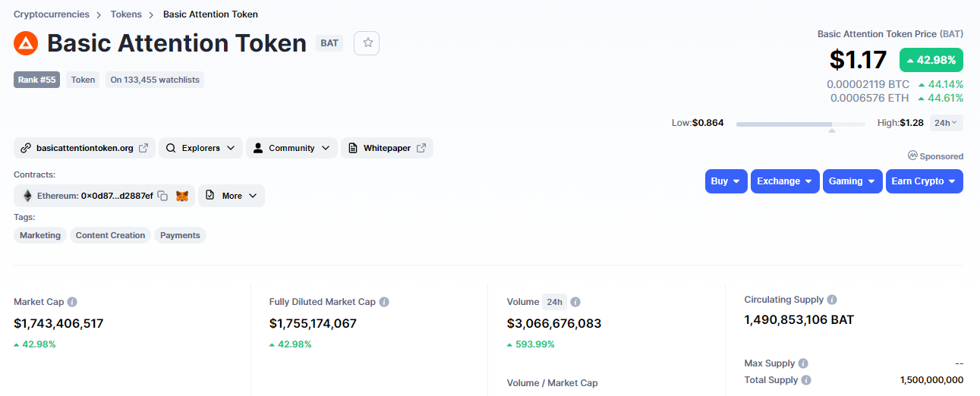Viewport: 980px width, 396px height.
Task: Click the Rank #55 badge
Action: click(36, 80)
